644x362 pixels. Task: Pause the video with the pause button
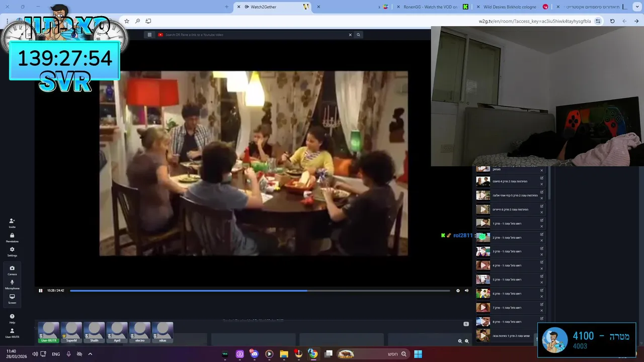coord(41,291)
